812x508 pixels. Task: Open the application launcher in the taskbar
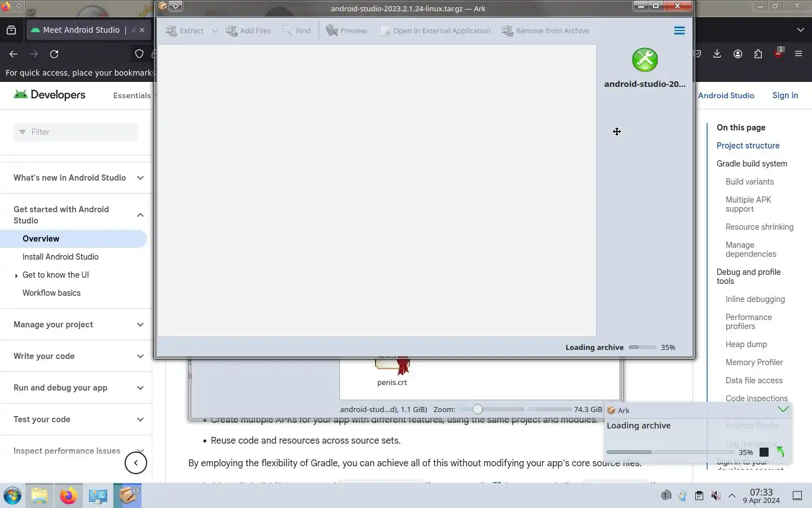pos(12,496)
